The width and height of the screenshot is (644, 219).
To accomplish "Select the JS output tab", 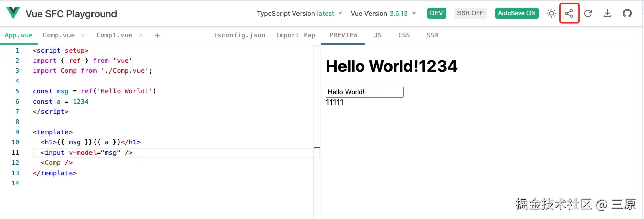I will (x=378, y=35).
